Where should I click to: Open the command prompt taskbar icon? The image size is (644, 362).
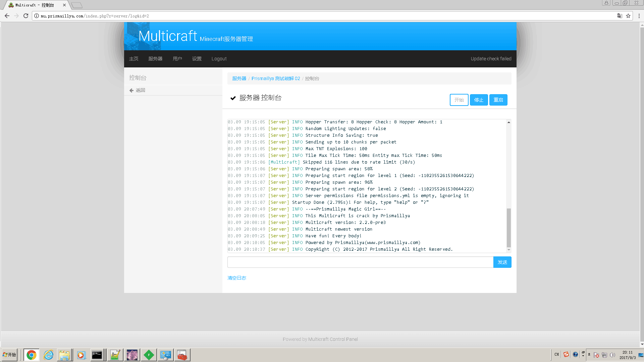pos(97,355)
